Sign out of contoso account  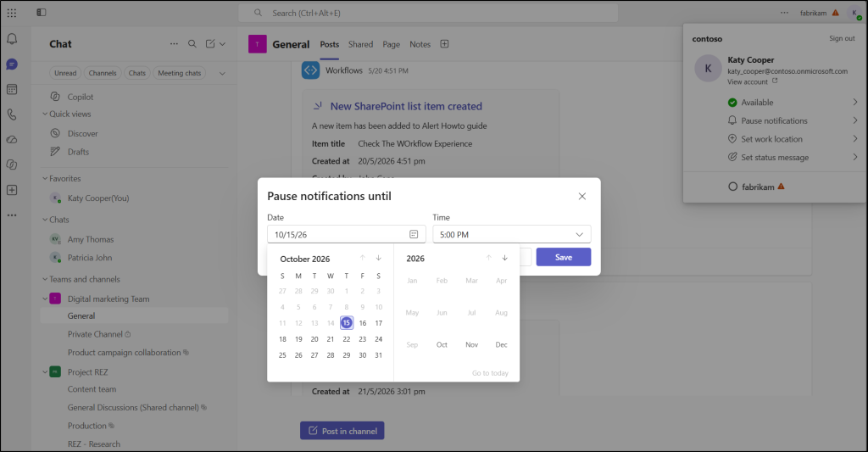point(842,38)
